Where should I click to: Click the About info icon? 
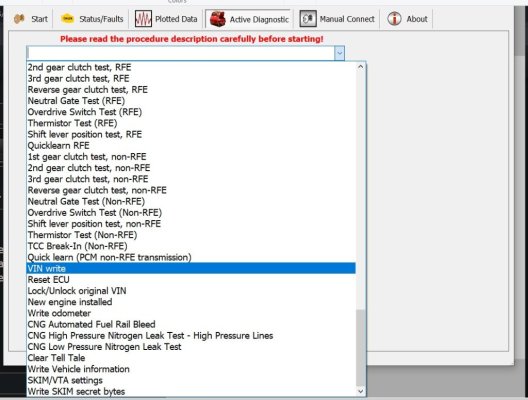click(394, 19)
